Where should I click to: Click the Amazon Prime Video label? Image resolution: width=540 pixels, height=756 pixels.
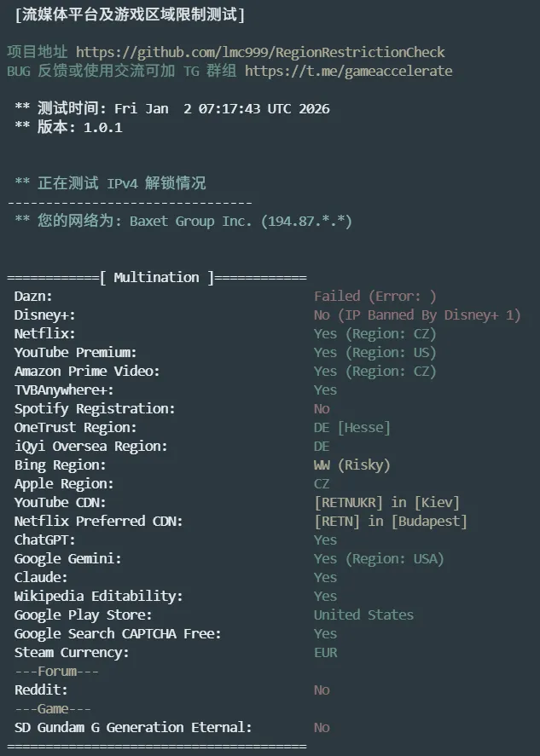coord(87,372)
